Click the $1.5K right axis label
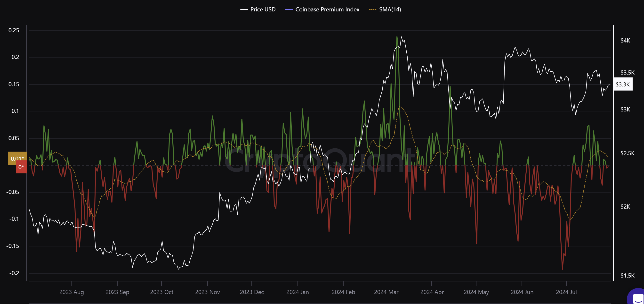Viewport: 644px width, 304px height. pos(627,275)
